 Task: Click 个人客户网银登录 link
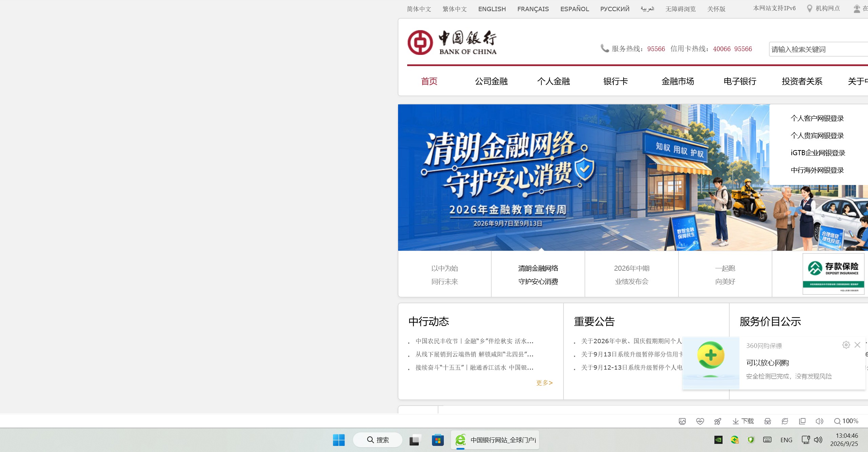point(817,118)
